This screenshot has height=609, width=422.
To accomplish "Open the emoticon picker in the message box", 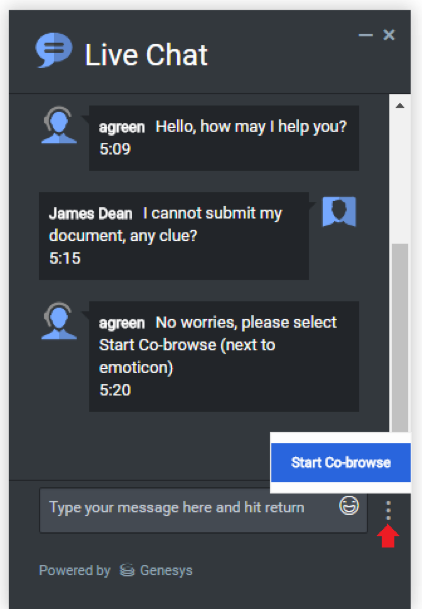I will (349, 506).
